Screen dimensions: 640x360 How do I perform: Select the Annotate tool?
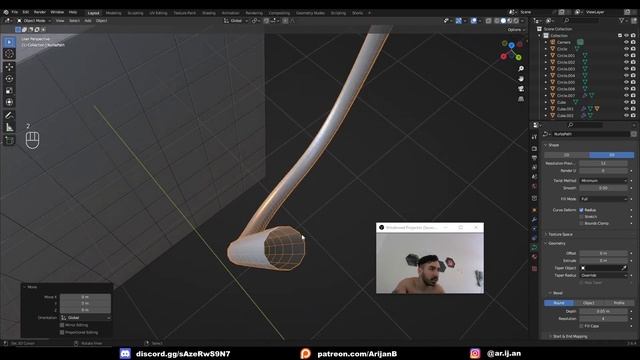(x=9, y=116)
